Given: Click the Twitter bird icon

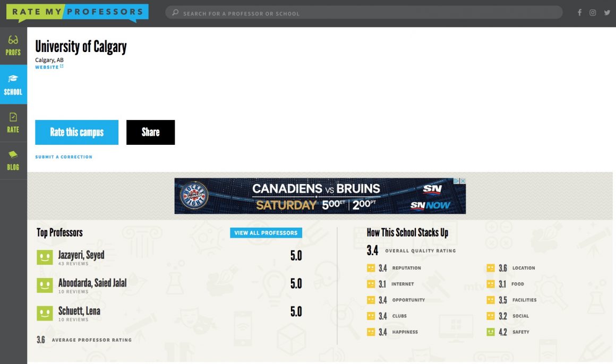Looking at the screenshot, I should tap(606, 13).
